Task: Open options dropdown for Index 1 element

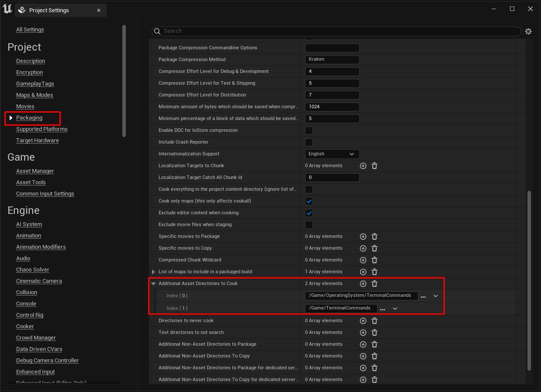Action: click(395, 309)
